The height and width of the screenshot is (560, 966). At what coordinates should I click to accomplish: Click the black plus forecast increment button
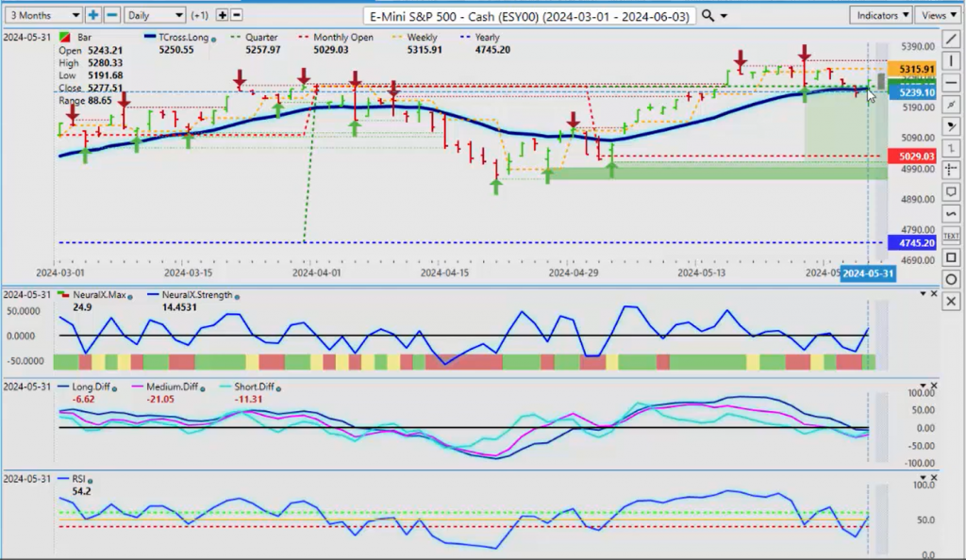(222, 15)
